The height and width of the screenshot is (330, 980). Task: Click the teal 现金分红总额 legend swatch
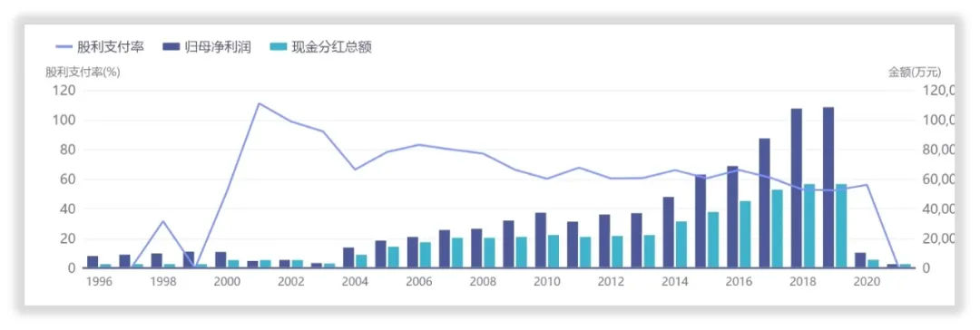(x=278, y=47)
